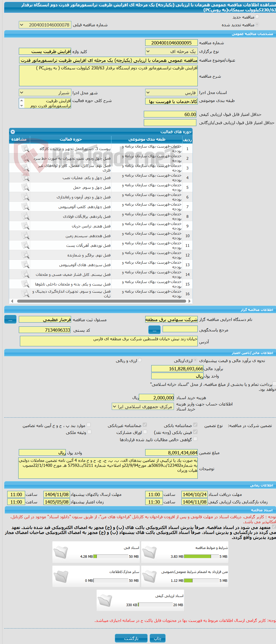Select مناقصه جدید radio button
This screenshot has height=644, width=276.
point(257,17)
